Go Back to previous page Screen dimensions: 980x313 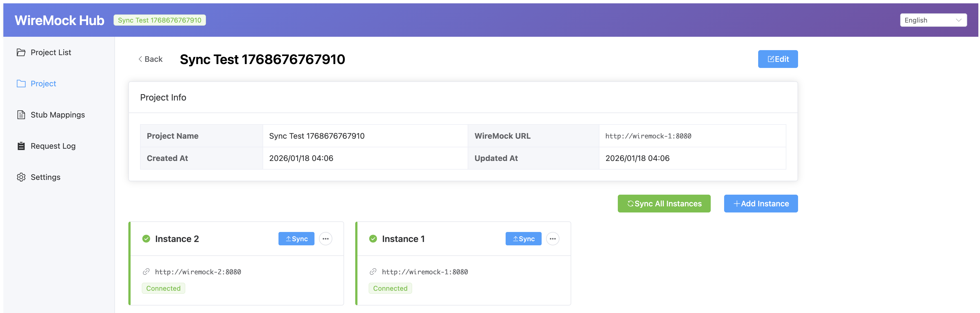point(150,59)
